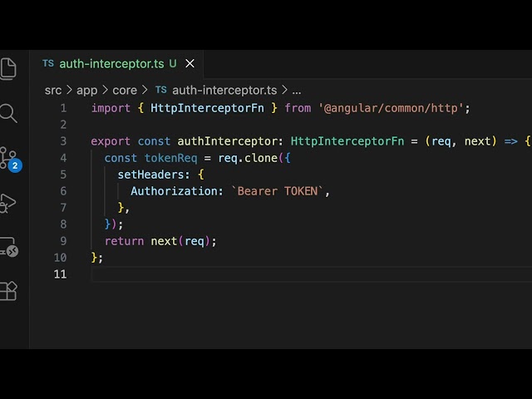The height and width of the screenshot is (399, 532).
Task: Open the Explorer files view
Action: point(8,69)
